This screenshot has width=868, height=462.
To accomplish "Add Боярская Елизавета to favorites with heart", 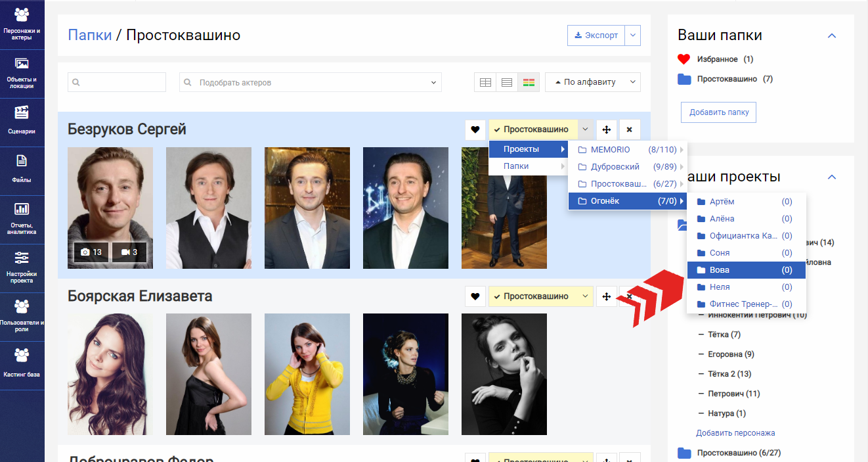I will coord(475,296).
